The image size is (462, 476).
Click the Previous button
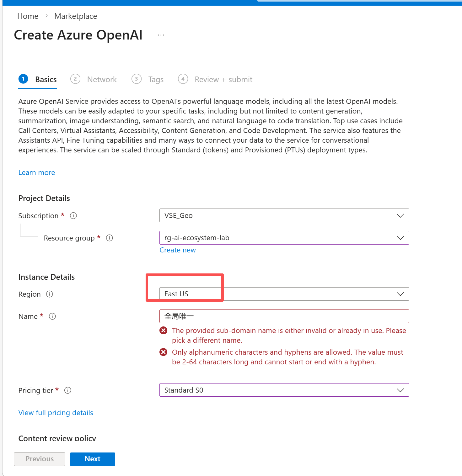point(40,459)
